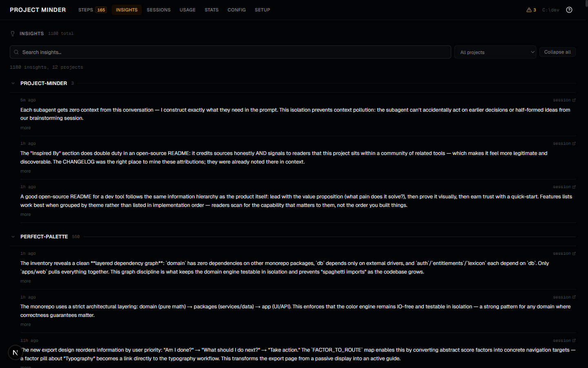Click the C:\dev working directory label

click(x=550, y=9)
